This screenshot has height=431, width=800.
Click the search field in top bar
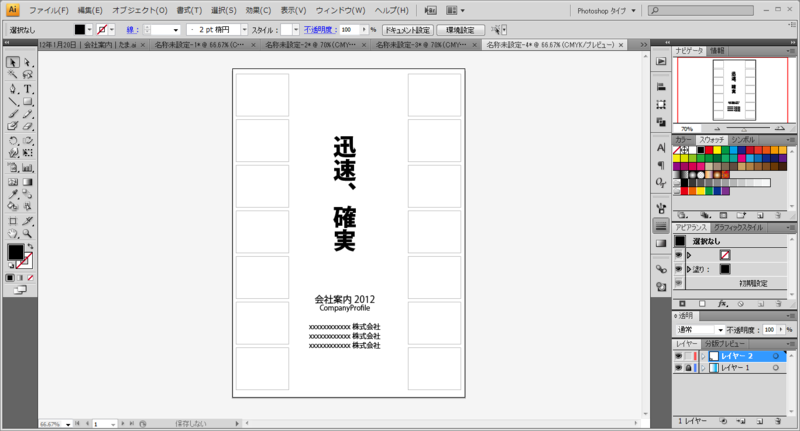701,10
